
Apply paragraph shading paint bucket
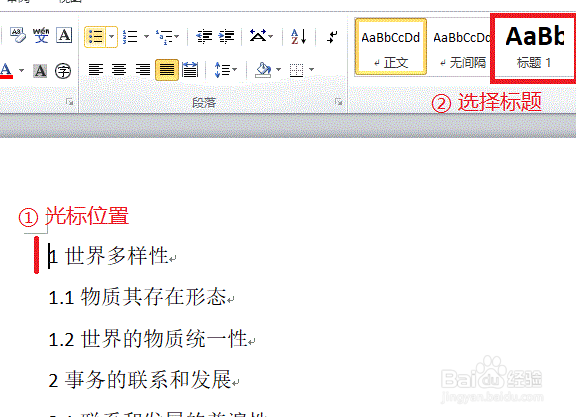pos(263,70)
